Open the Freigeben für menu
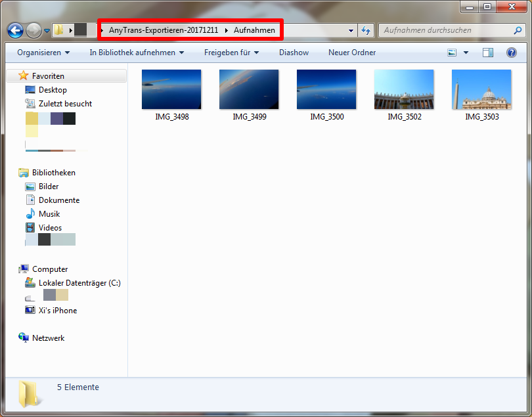Screen dimensions: 532x417 [231, 53]
